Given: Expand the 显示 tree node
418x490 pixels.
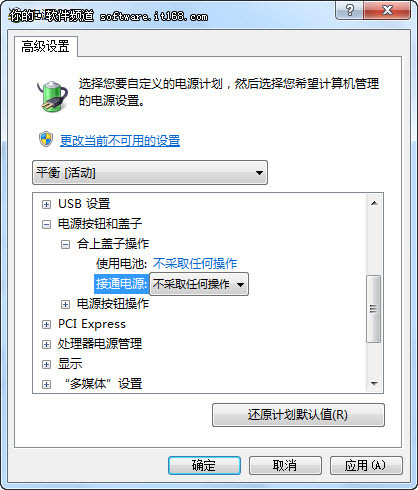Looking at the screenshot, I should [47, 364].
